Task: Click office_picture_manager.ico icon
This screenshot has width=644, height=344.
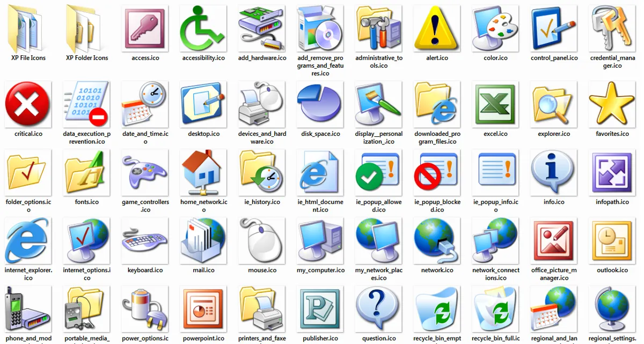Action: pos(554,241)
